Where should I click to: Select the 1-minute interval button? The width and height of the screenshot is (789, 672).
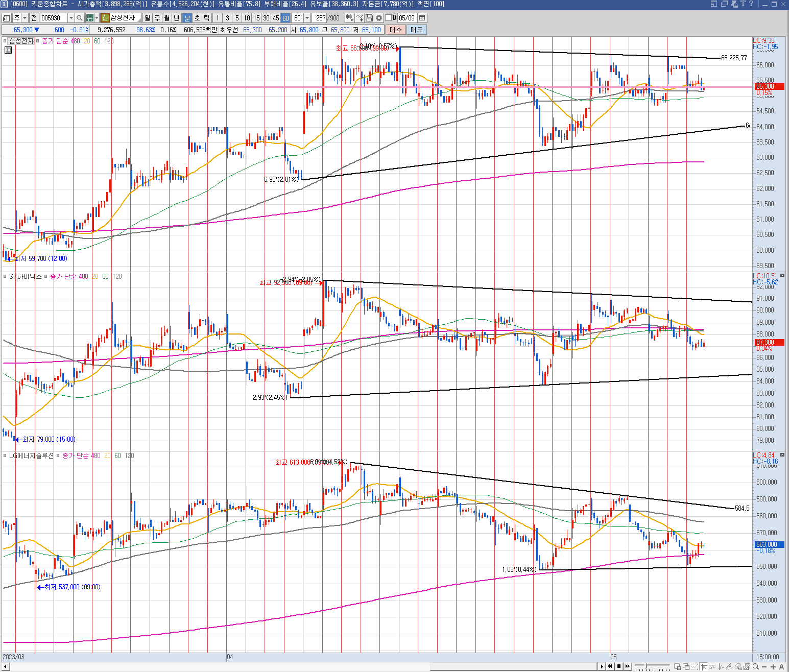coord(218,18)
